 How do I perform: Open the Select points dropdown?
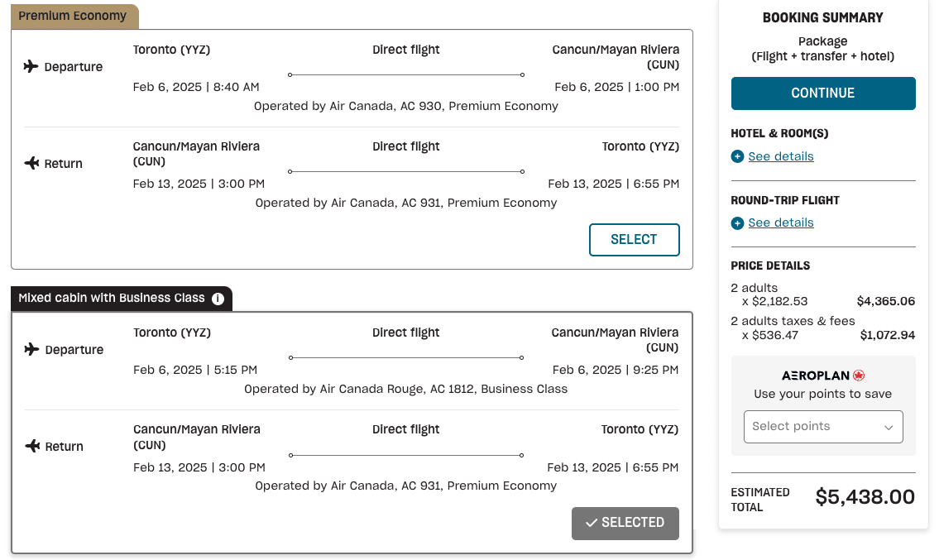point(815,427)
